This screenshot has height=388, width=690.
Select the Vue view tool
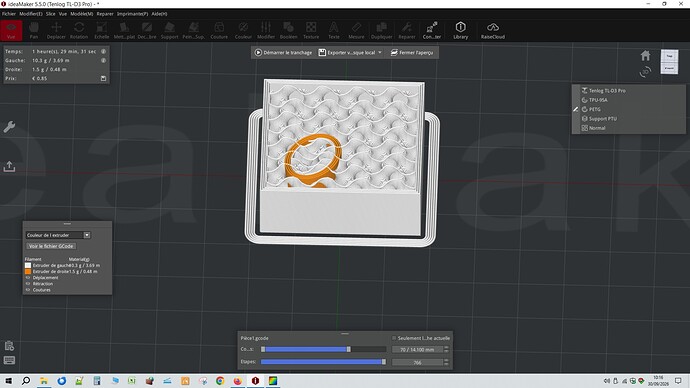[11, 30]
